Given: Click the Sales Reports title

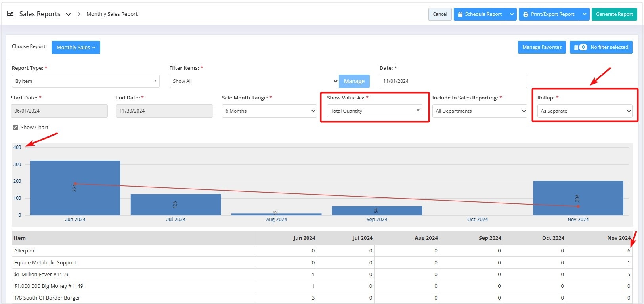Looking at the screenshot, I should (40, 14).
